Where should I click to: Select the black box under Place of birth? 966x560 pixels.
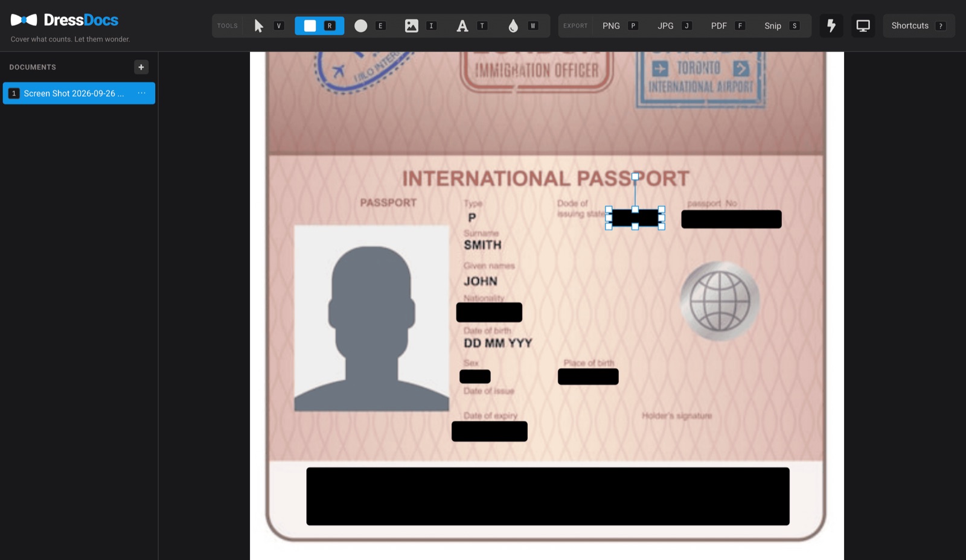click(588, 376)
